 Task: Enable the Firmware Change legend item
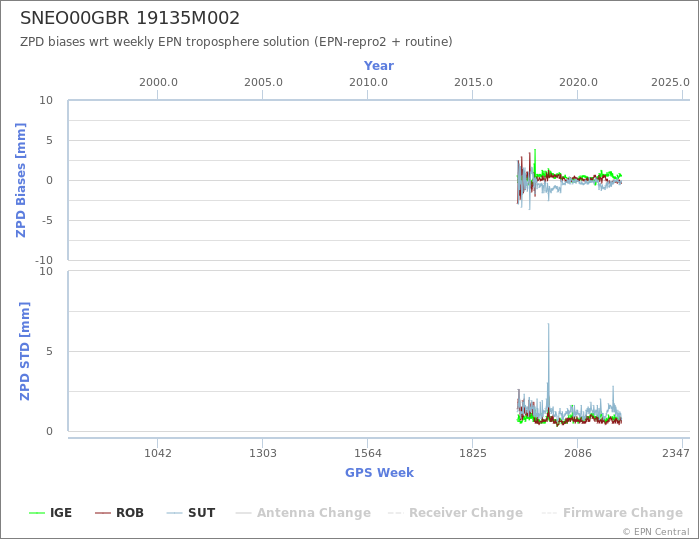[x=612, y=513]
